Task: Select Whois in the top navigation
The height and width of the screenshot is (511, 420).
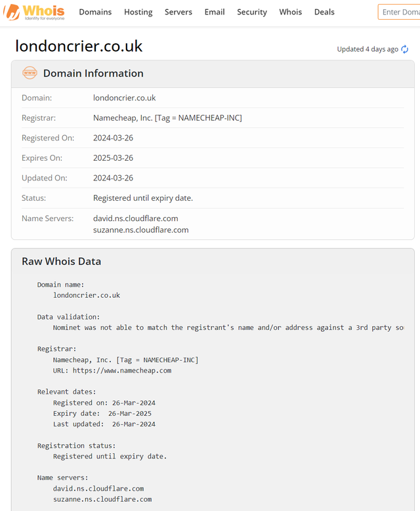Action: point(291,12)
